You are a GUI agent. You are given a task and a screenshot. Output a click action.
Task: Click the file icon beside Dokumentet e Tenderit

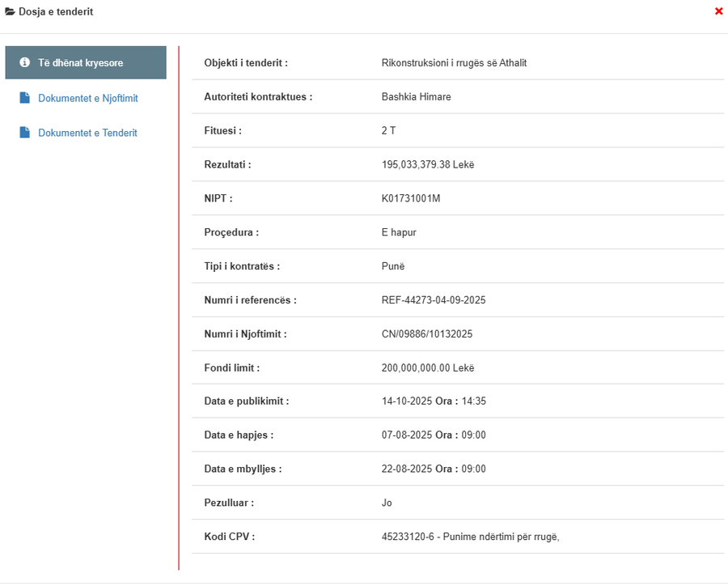pos(25,133)
